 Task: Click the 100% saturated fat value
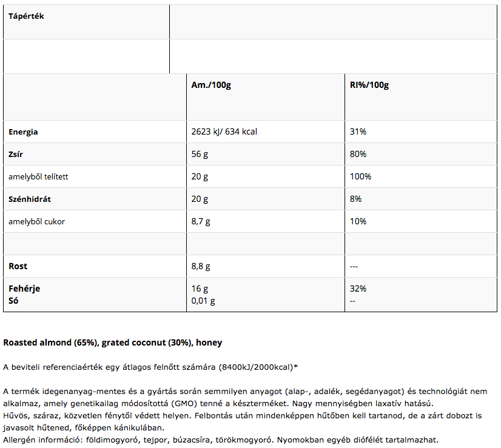pyautogui.click(x=360, y=176)
